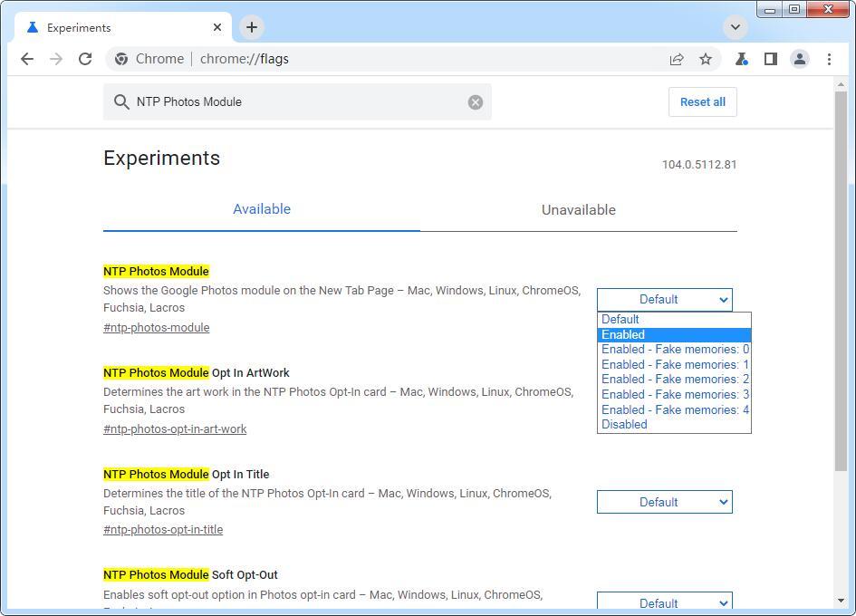Image resolution: width=856 pixels, height=616 pixels.
Task: Switch to the Unavailable tab
Action: click(578, 210)
